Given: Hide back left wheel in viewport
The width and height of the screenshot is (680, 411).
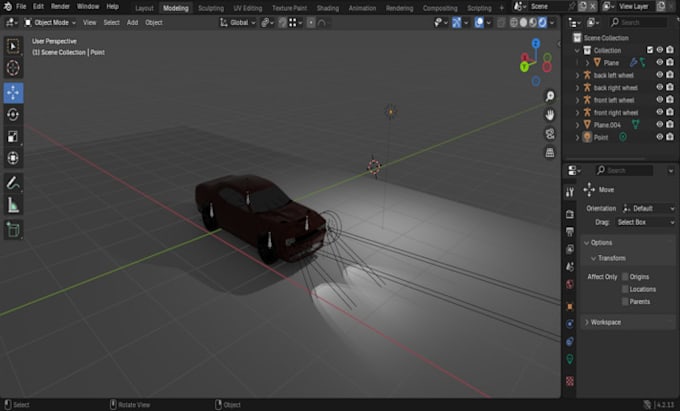Looking at the screenshot, I should tap(660, 75).
